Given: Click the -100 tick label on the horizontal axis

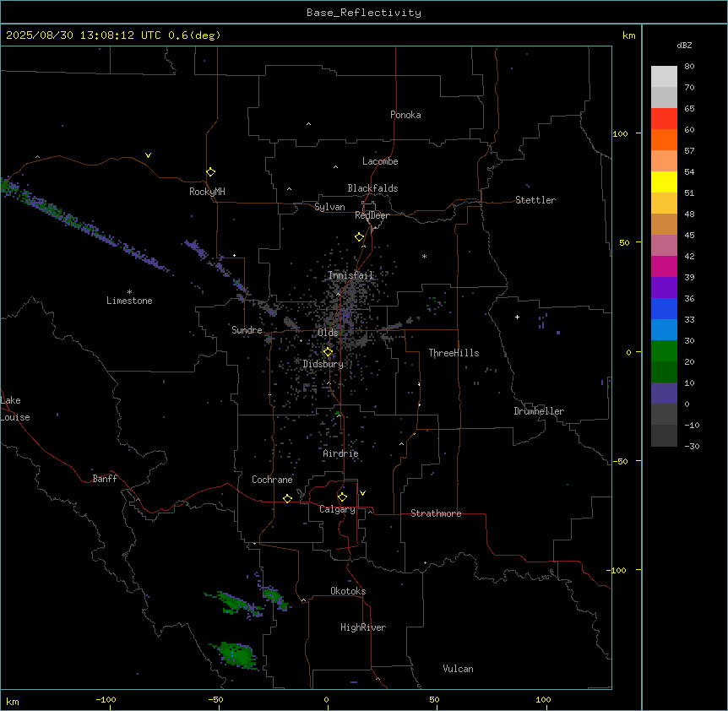Looking at the screenshot, I should [106, 699].
